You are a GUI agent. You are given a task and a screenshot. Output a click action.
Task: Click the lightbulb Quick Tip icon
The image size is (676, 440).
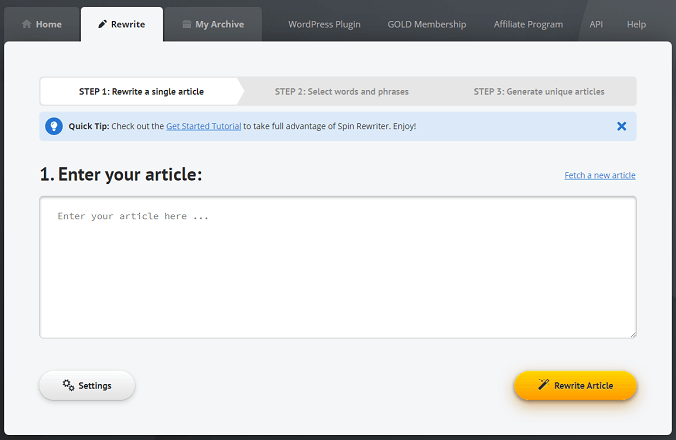click(54, 126)
